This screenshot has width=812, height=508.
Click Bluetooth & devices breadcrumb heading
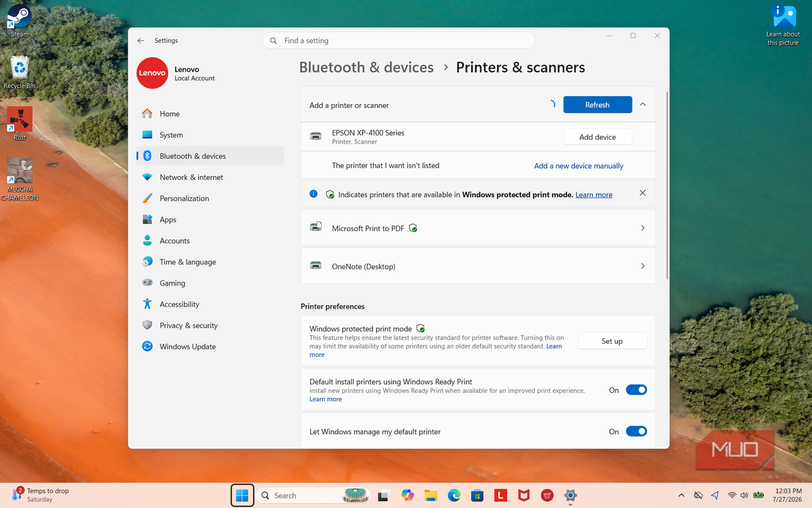tap(366, 67)
